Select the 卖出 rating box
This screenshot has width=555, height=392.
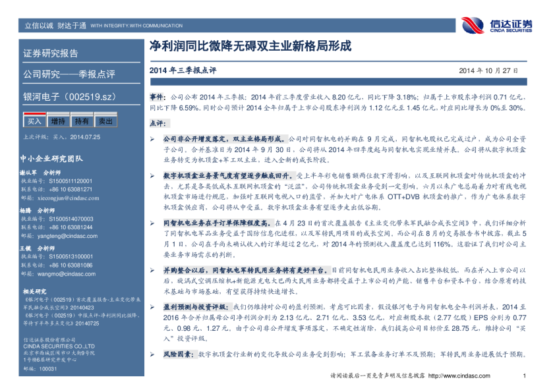click(x=105, y=121)
